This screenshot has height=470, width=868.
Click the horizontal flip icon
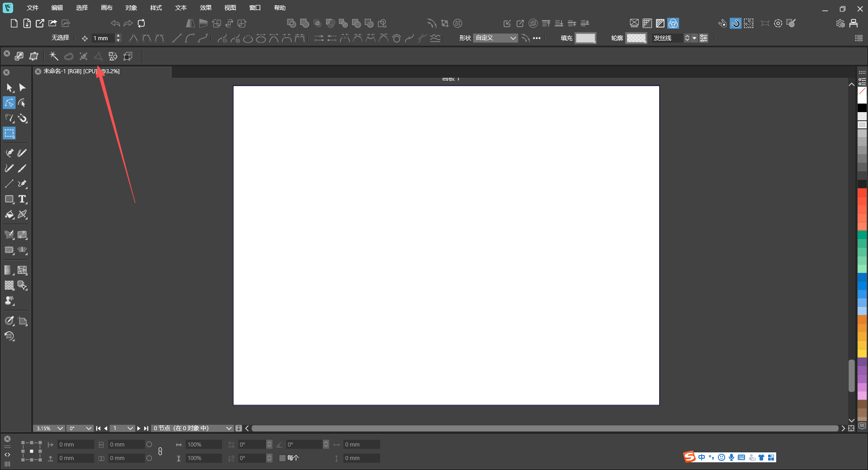(190, 23)
